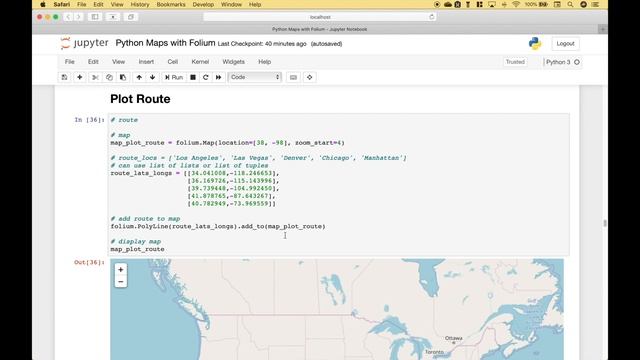This screenshot has height=360, width=640.
Task: Open the notebook View menu
Action: click(x=118, y=62)
